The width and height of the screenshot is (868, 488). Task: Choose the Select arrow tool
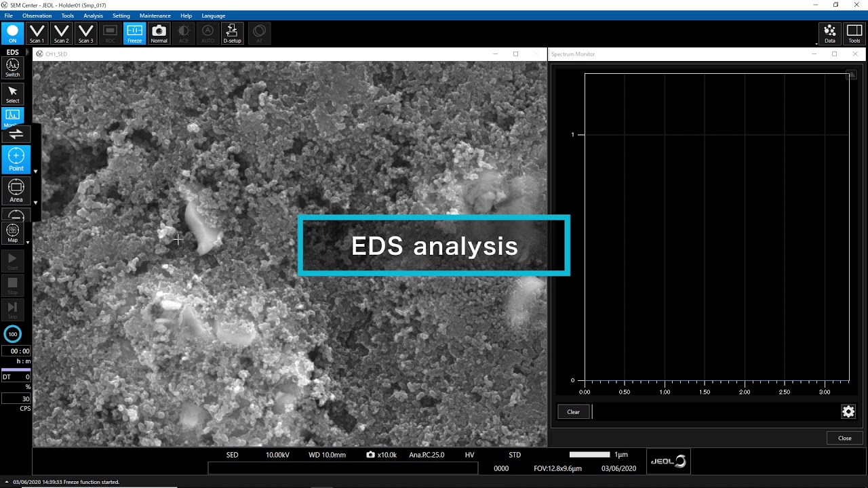click(12, 94)
